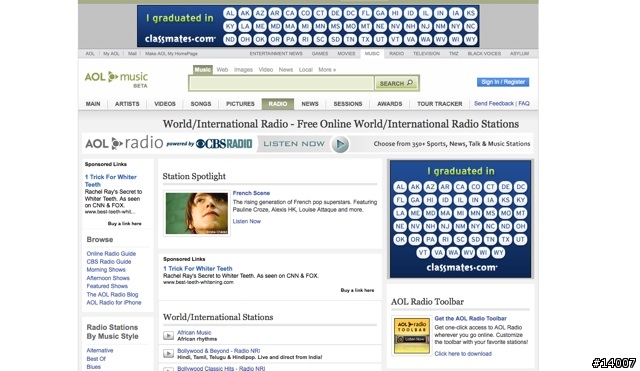
Task: Select ND in the top classmates banner
Action: point(230,40)
